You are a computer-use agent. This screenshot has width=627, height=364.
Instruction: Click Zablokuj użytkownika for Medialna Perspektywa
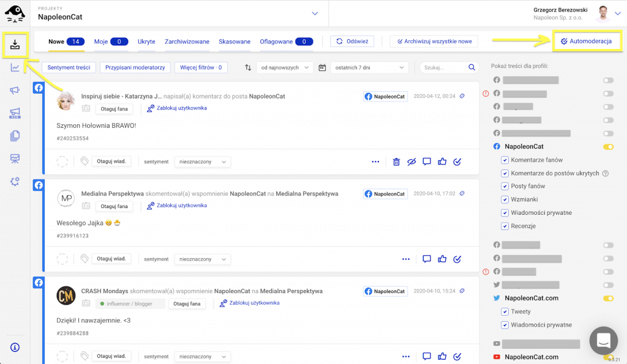177,206
